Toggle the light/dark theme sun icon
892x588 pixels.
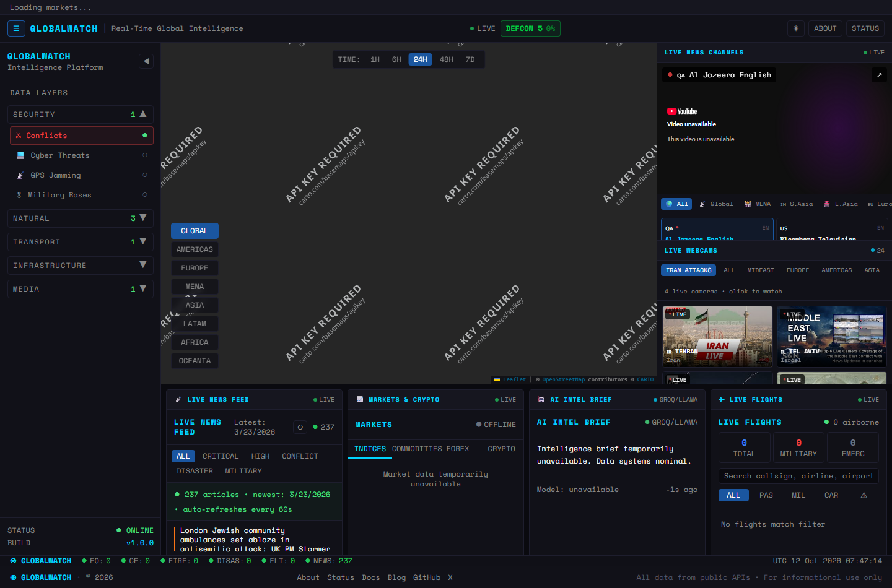pos(796,28)
